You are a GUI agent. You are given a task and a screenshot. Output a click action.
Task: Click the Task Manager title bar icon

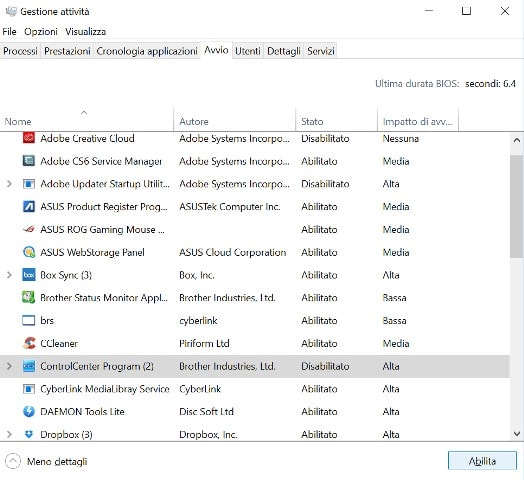[11, 11]
